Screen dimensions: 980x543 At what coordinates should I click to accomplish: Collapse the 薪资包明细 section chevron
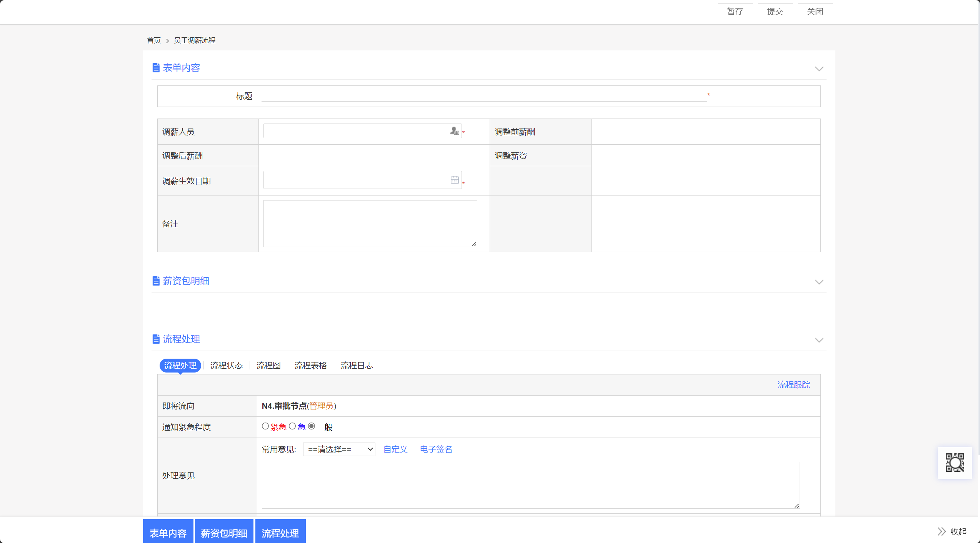819,282
